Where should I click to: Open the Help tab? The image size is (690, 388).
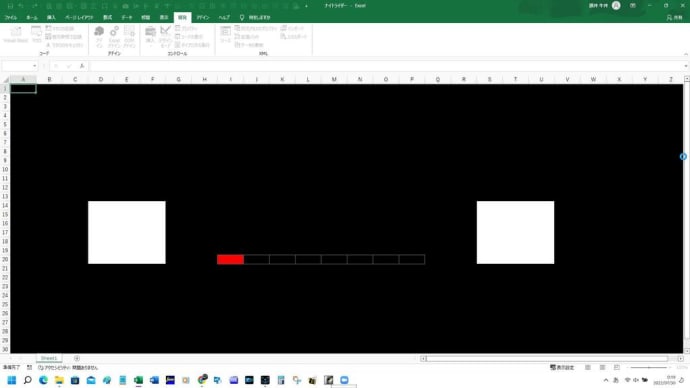tap(224, 18)
